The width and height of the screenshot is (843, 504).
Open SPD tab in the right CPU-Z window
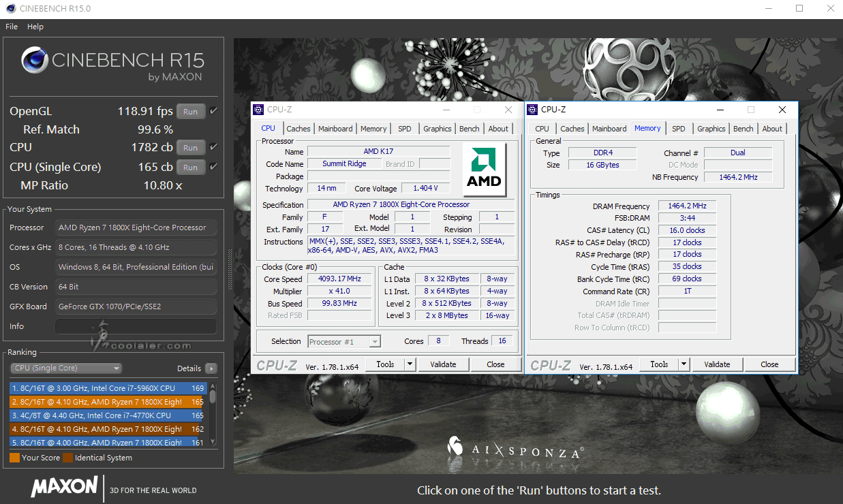point(679,129)
